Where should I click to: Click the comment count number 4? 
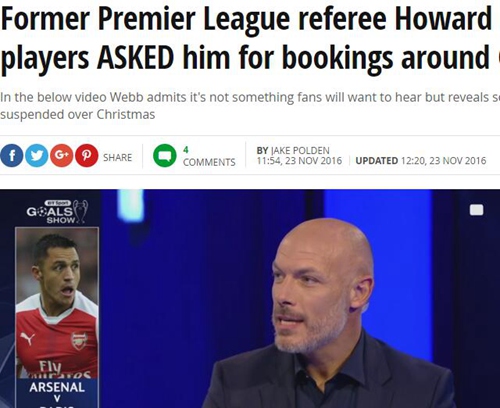[186, 150]
